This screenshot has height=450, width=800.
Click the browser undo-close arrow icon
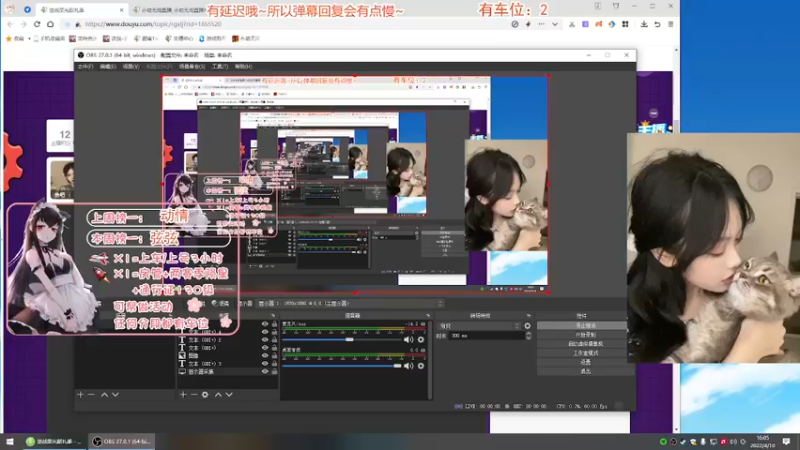coord(657,24)
